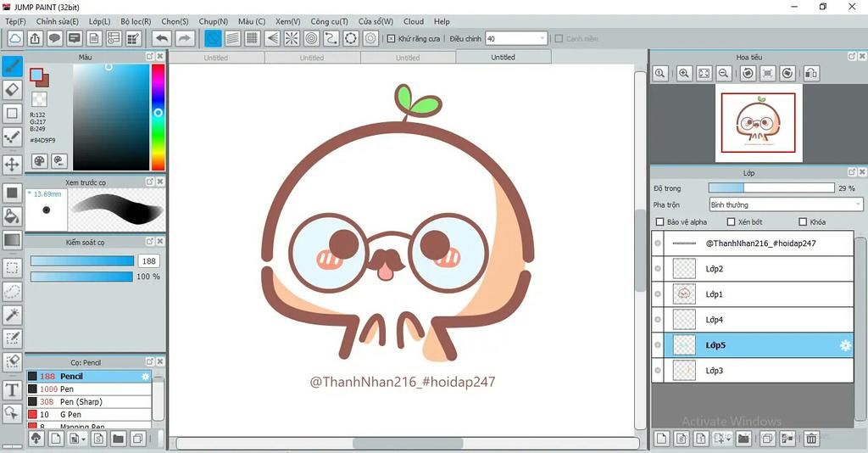
Task: Enable the concentric circle snap guide
Action: (312, 38)
